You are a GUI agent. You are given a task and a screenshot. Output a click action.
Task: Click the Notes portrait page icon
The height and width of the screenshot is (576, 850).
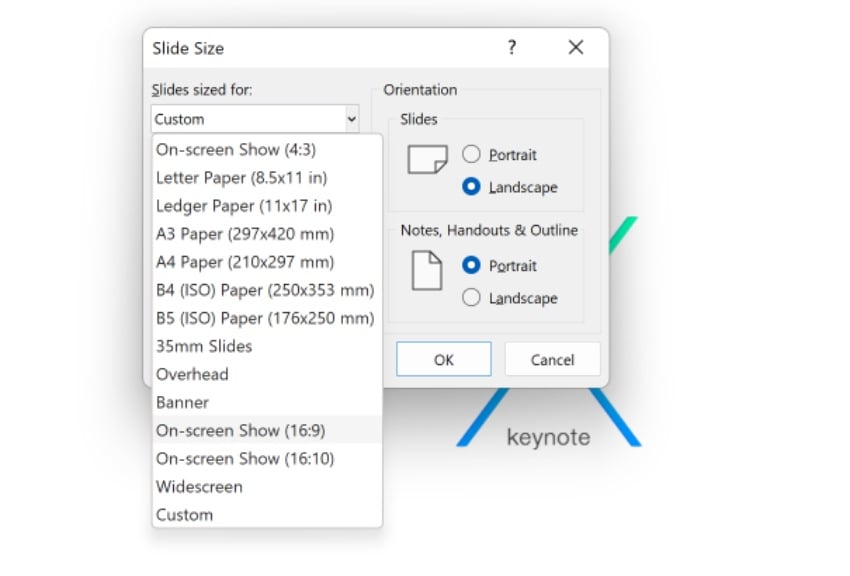427,270
